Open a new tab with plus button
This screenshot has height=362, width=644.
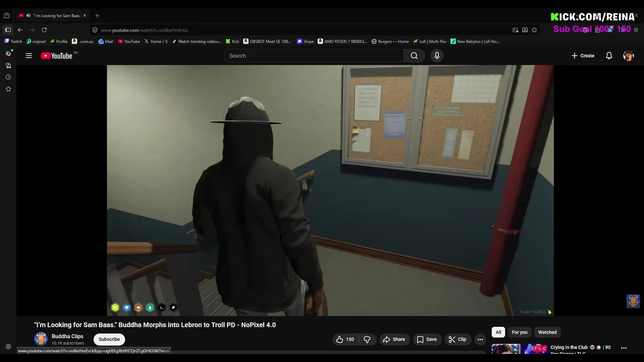click(97, 16)
